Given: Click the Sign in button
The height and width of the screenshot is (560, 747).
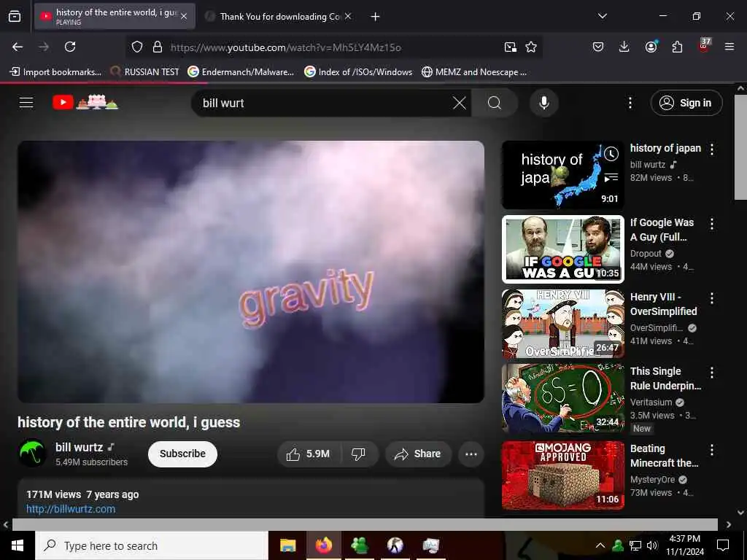Looking at the screenshot, I should [686, 103].
